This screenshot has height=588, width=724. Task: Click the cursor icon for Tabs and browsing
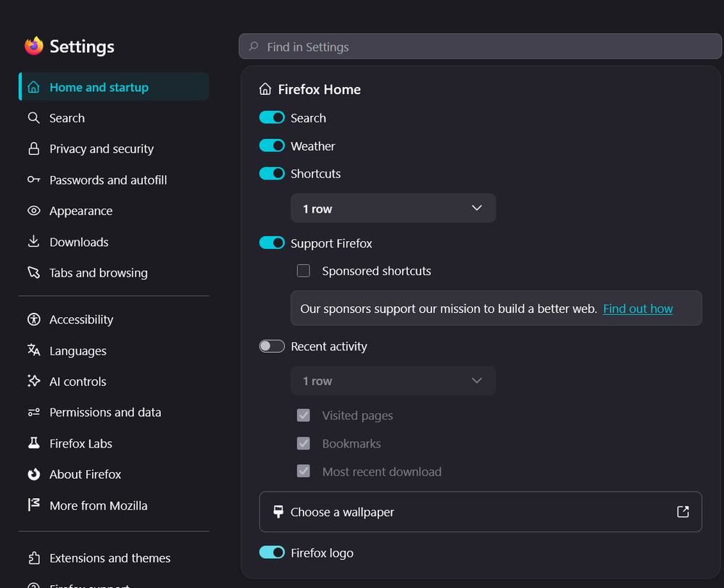[x=34, y=272]
